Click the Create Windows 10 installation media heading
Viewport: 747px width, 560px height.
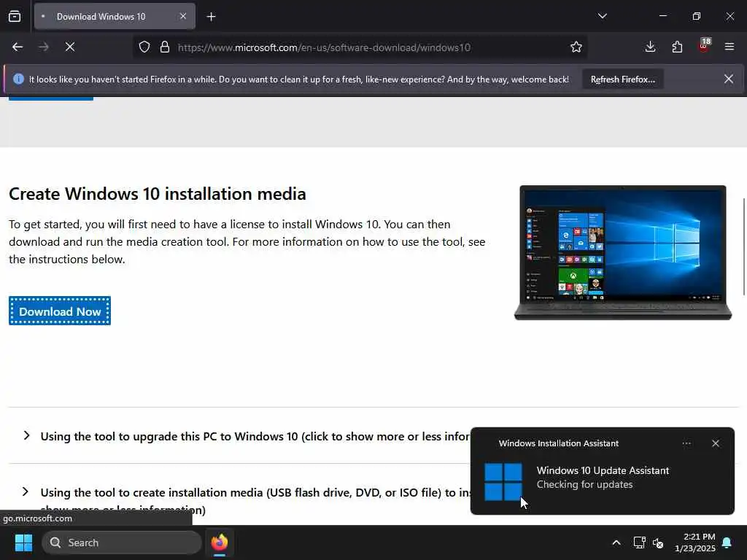158,194
